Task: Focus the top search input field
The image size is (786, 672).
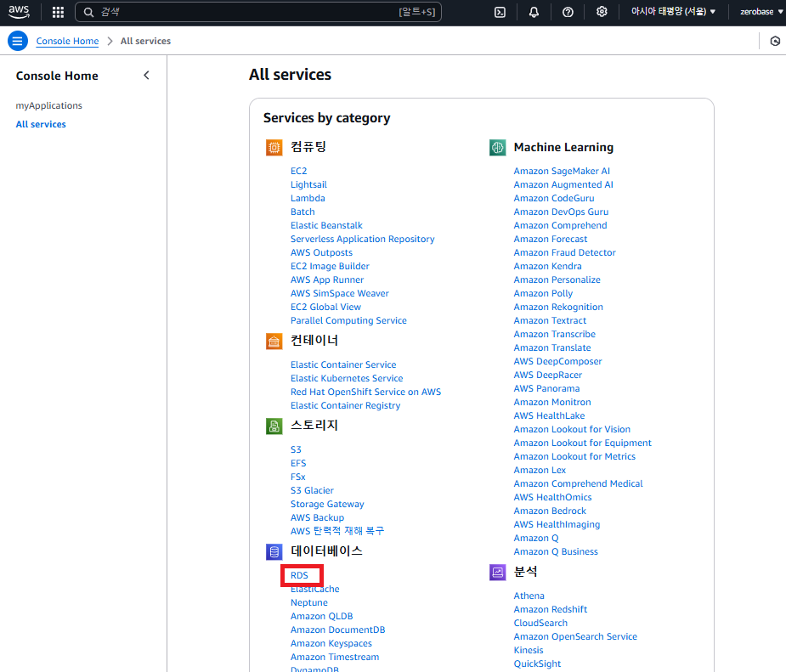Action: point(257,12)
